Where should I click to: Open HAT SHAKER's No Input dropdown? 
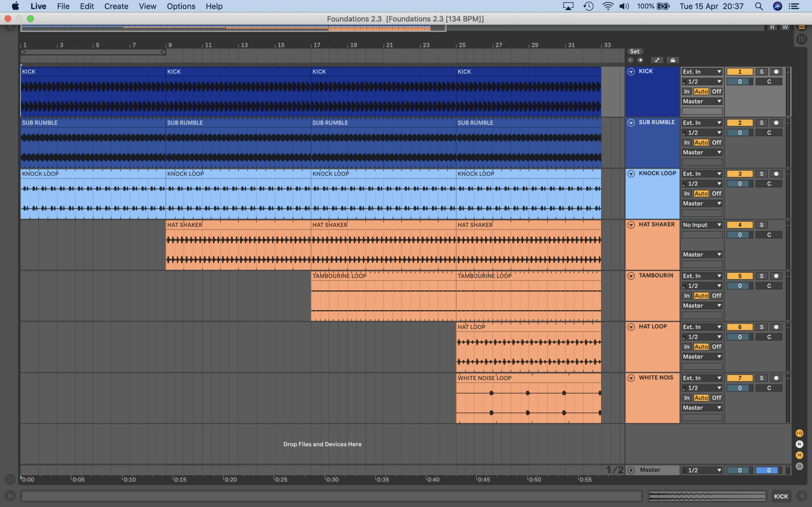pos(702,225)
